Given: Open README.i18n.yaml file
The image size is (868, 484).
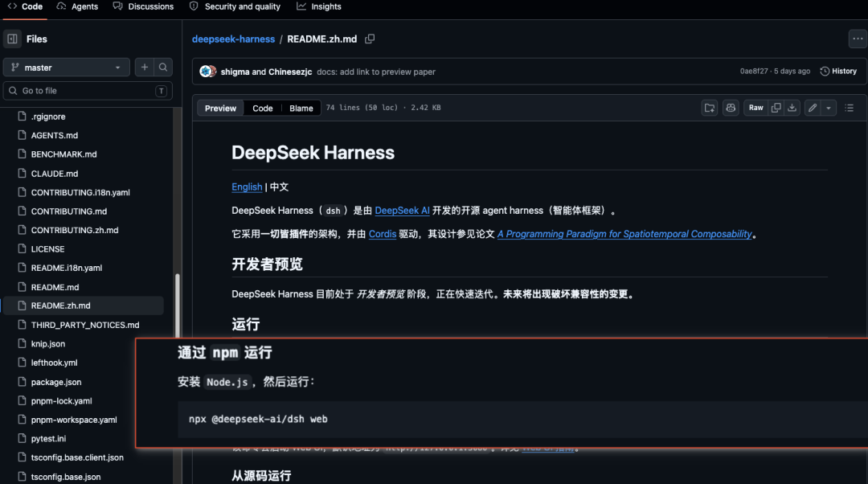Looking at the screenshot, I should (67, 268).
